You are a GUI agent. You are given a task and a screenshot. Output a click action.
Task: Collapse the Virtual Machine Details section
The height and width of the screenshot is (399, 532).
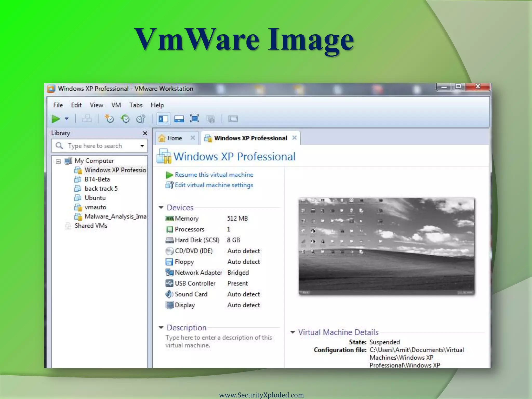292,332
